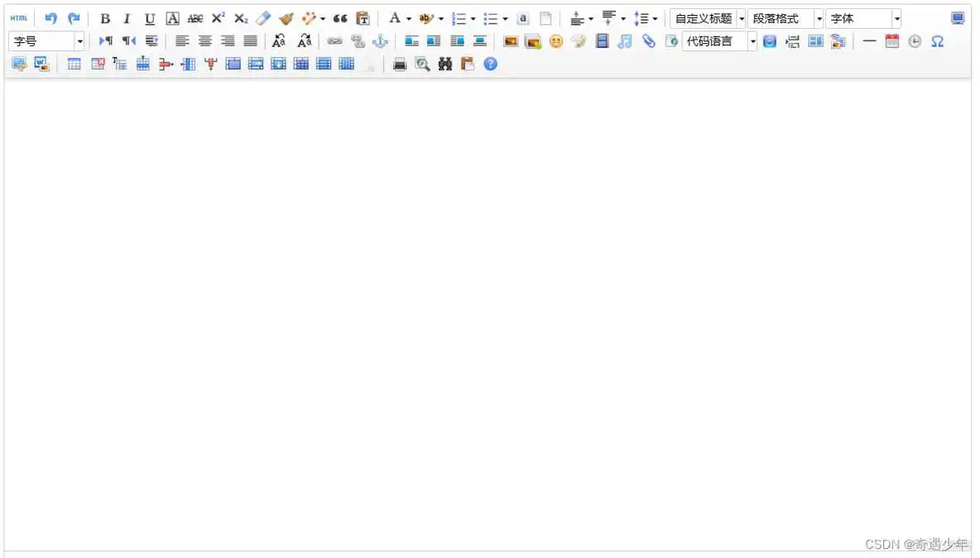Click inside the blank editing area
Image resolution: width=980 pixels, height=558 pixels.
[488, 315]
